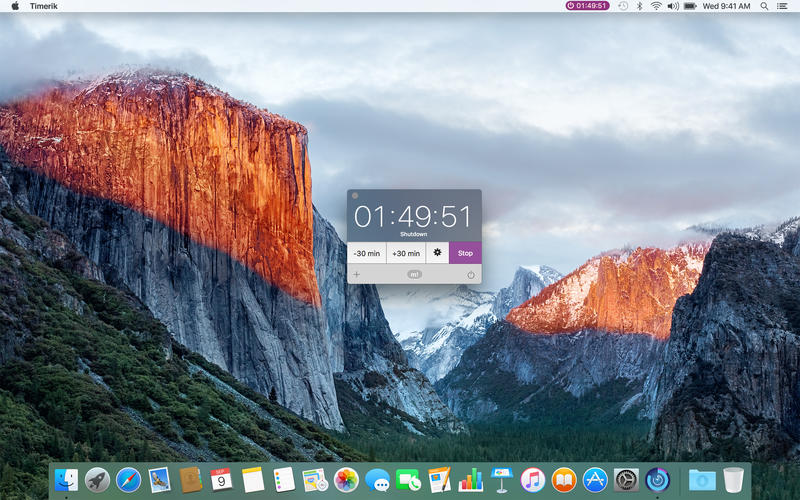Open Notes from the Dock
Screen dimensions: 800x500
pyautogui.click(x=253, y=480)
